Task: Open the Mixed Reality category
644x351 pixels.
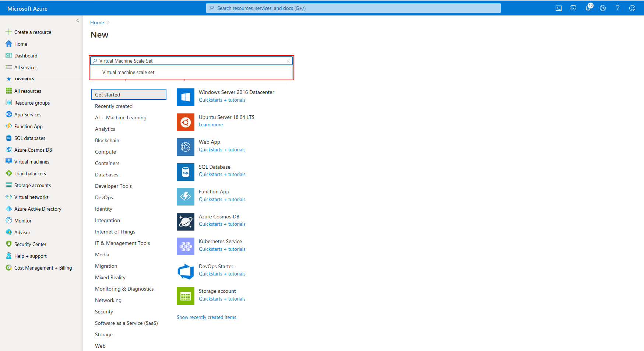Action: (x=110, y=277)
